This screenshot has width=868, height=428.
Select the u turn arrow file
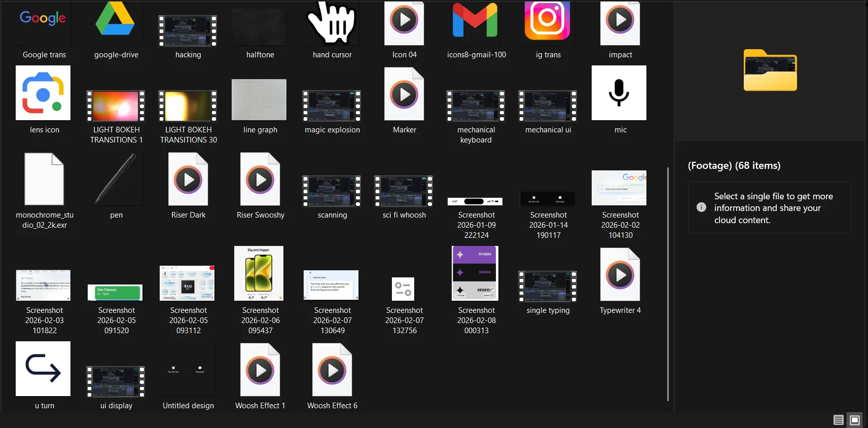(43, 369)
